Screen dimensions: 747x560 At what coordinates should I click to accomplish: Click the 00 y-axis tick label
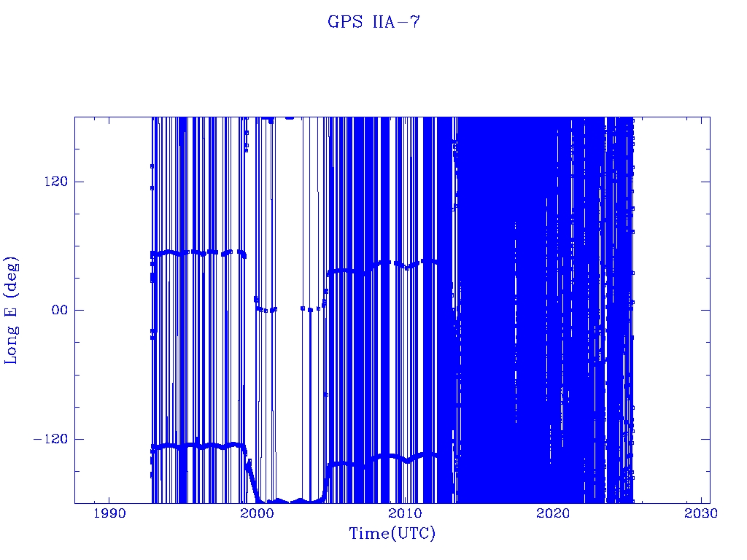tap(60, 310)
